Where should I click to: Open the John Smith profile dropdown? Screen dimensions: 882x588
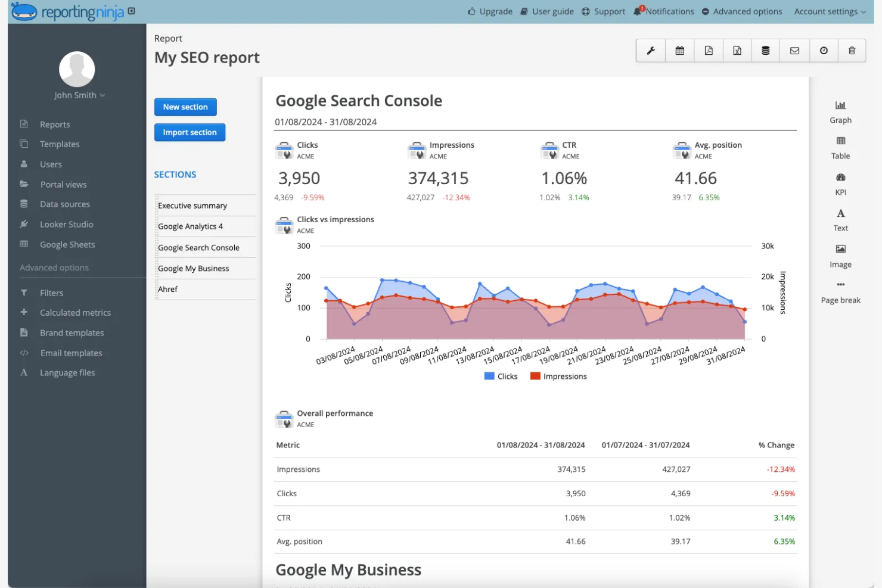coord(76,95)
